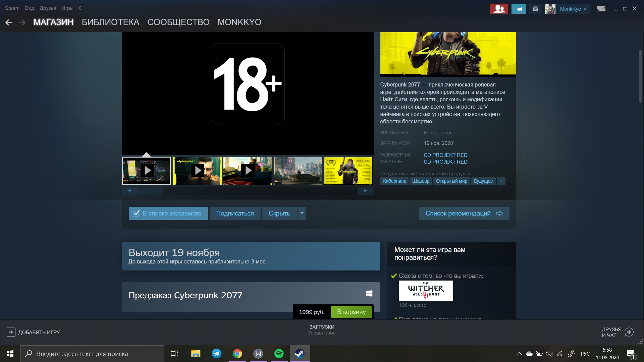Go back with the left arrow

point(9,22)
